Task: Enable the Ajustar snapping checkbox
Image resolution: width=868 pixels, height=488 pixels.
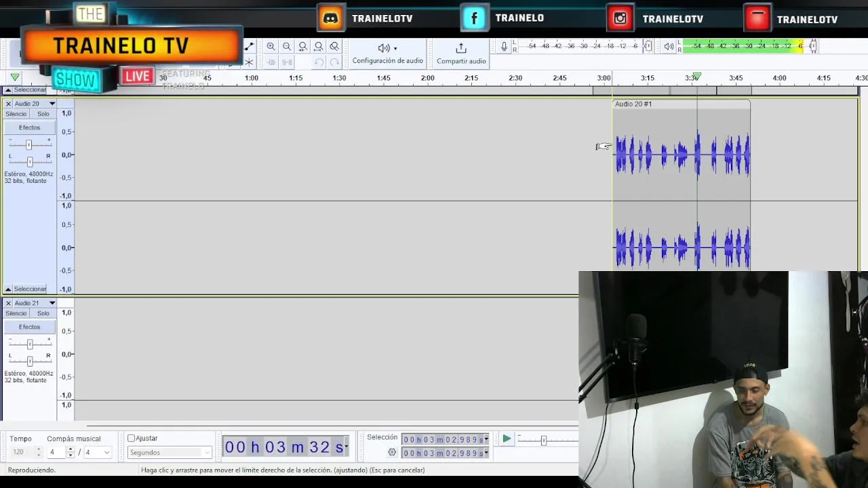Action: point(132,439)
